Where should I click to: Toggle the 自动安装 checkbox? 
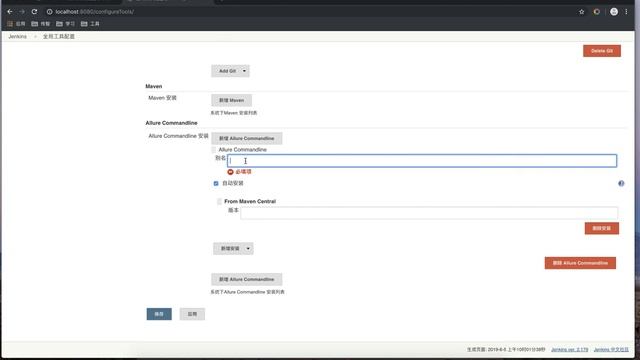[x=216, y=184]
